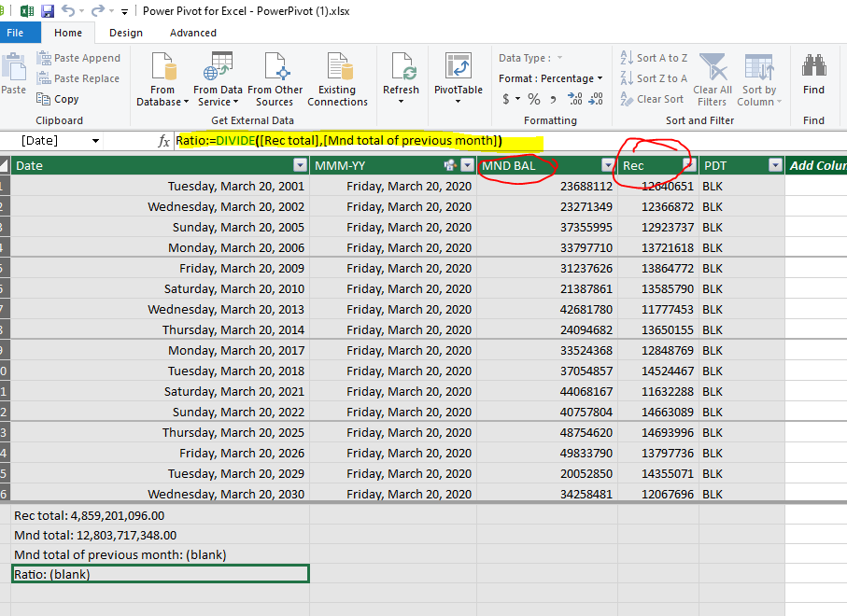Expand the Data Type dropdown
This screenshot has width=847, height=616.
pyautogui.click(x=559, y=58)
